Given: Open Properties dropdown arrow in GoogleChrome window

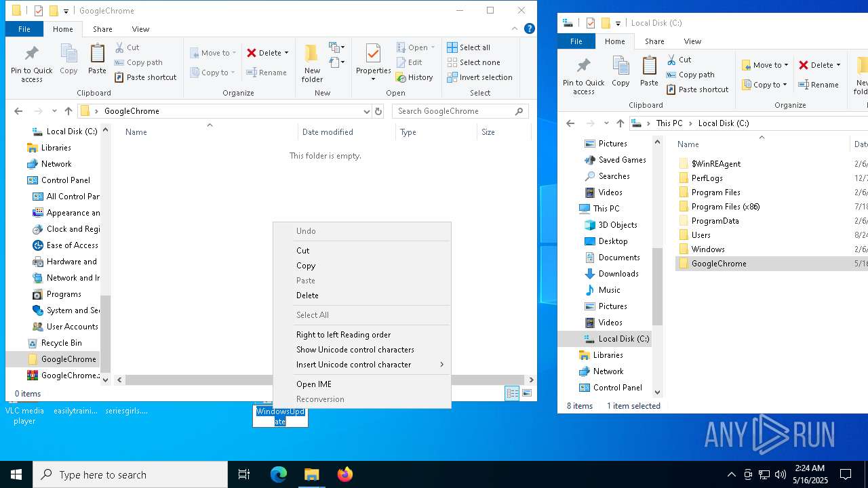Looking at the screenshot, I should pyautogui.click(x=373, y=79).
